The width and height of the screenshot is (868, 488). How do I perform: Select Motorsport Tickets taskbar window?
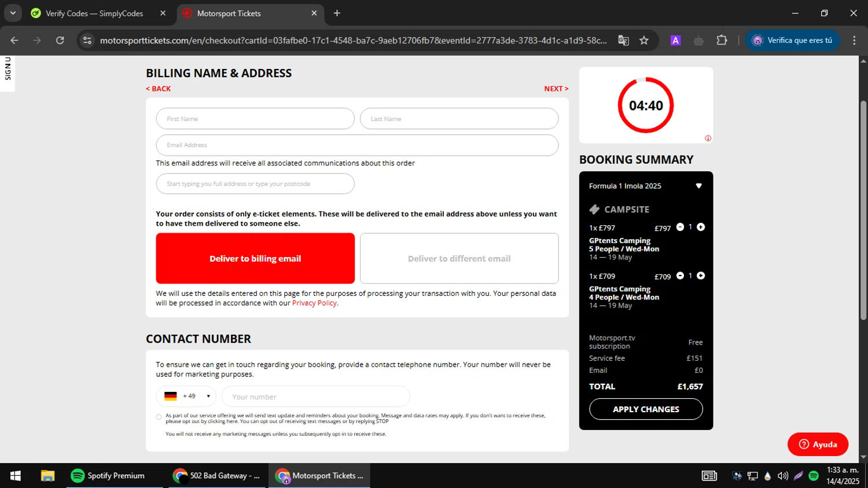pos(320,476)
